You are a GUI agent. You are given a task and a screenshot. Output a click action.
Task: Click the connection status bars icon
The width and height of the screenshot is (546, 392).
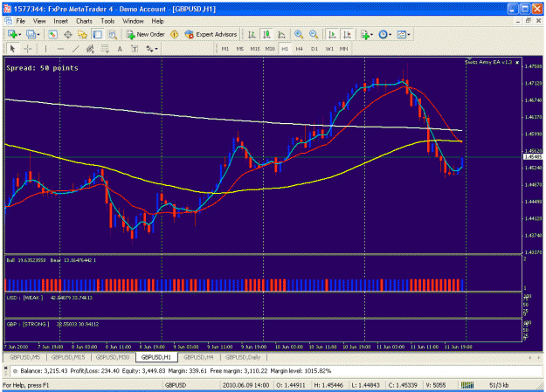click(x=467, y=385)
